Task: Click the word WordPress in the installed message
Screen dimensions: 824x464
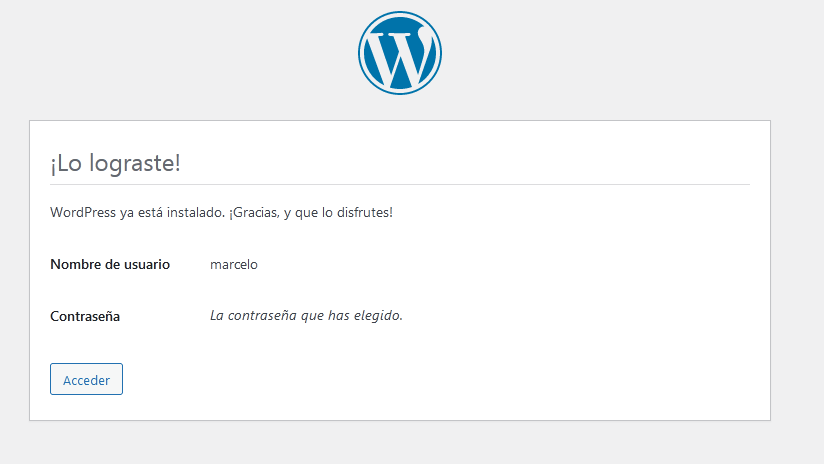Action: coord(83,212)
